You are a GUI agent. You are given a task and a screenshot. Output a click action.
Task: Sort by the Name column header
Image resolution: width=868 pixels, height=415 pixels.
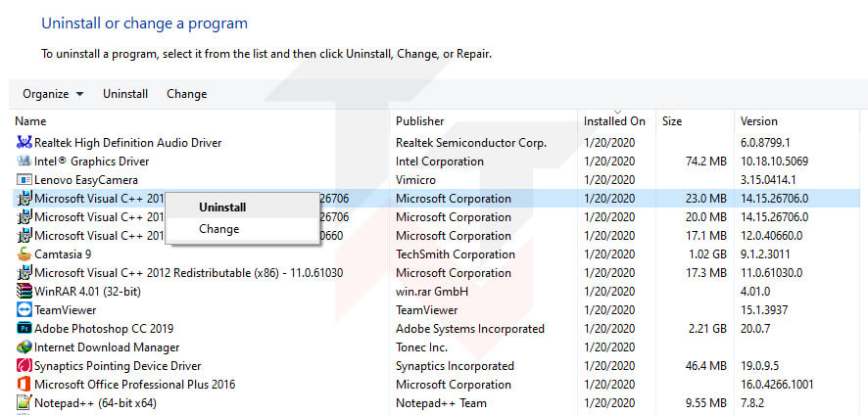[30, 121]
